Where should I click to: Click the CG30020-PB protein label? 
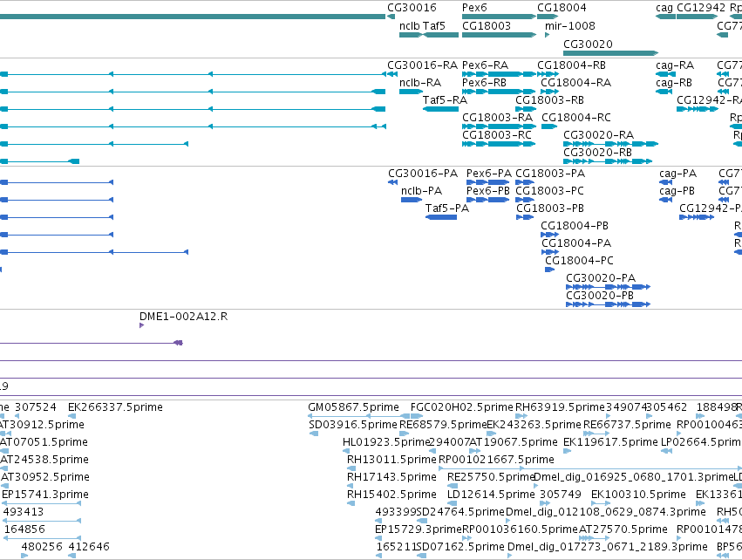pos(600,296)
